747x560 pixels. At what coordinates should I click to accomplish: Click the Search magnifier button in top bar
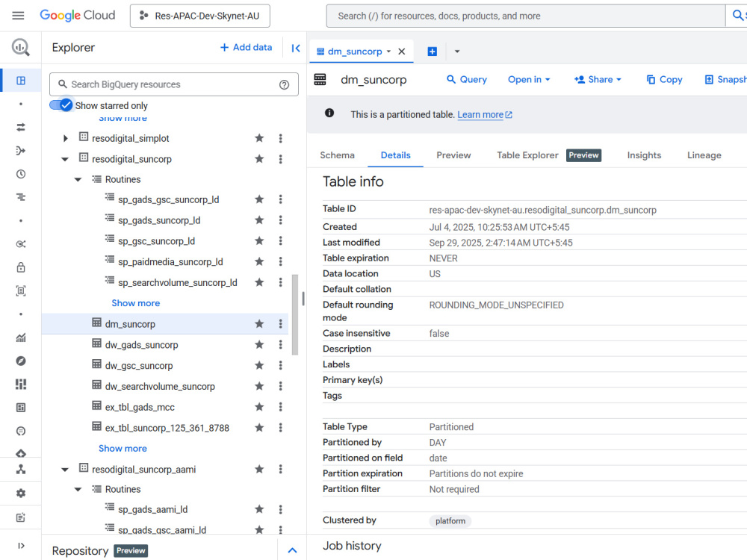tap(737, 16)
